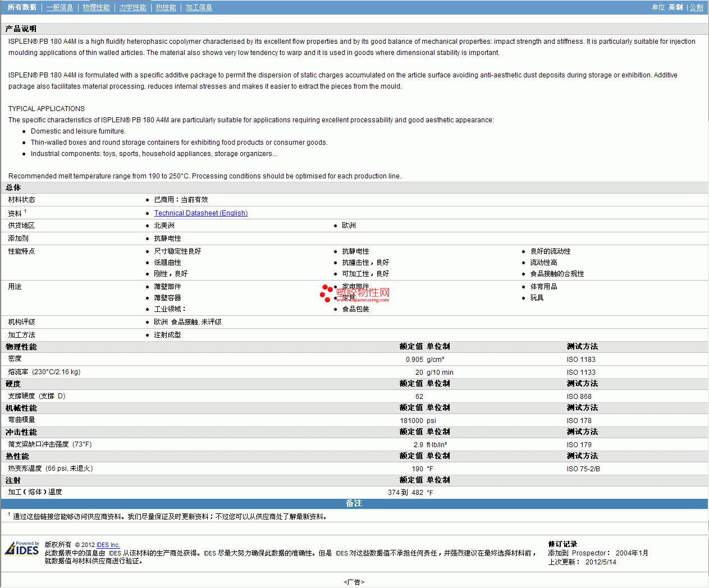The height and width of the screenshot is (588, 709).
Task: Switch to the 物理性能 tab
Action: pos(96,7)
